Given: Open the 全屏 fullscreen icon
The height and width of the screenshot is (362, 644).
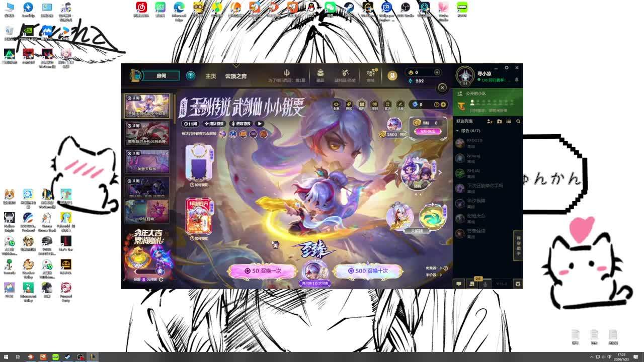Looking at the screenshot, I should click(x=336, y=105).
